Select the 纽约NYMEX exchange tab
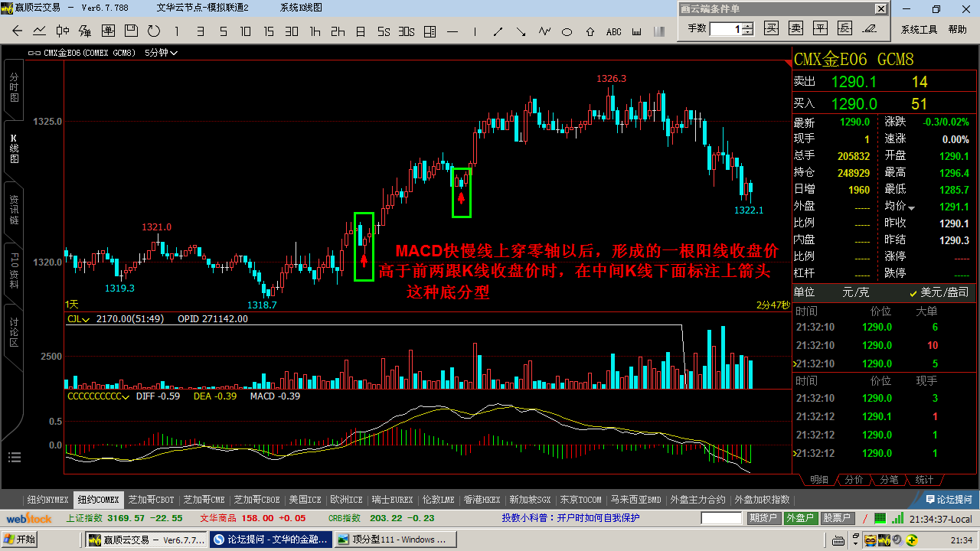The image size is (980, 551). pos(47,500)
